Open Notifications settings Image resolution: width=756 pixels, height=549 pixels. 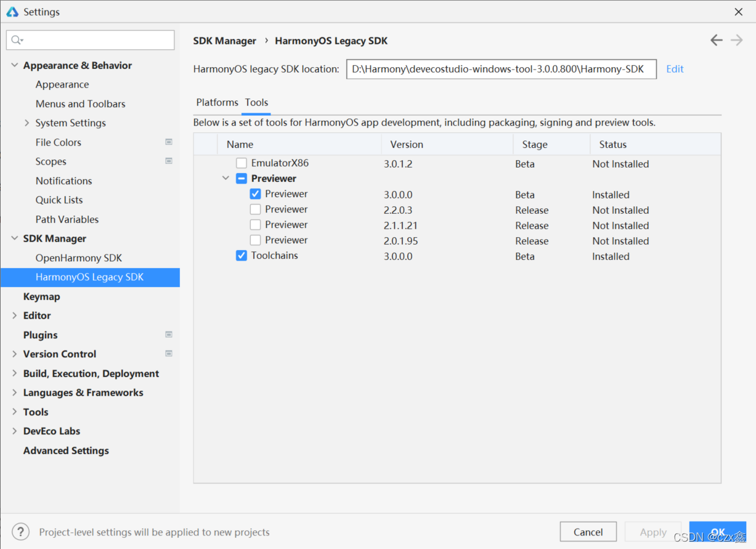point(64,181)
